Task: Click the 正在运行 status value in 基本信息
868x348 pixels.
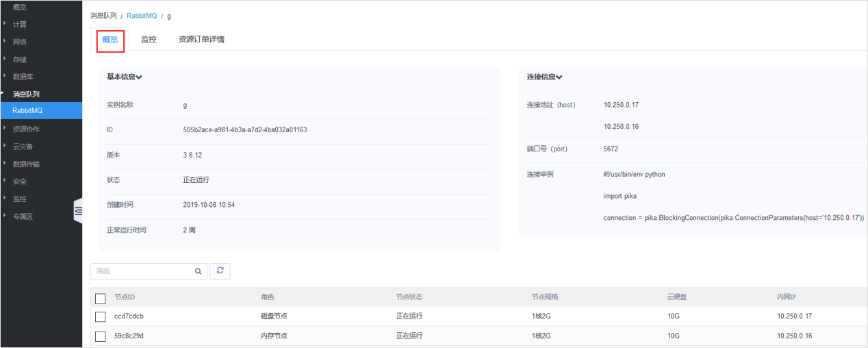Action: (x=196, y=180)
